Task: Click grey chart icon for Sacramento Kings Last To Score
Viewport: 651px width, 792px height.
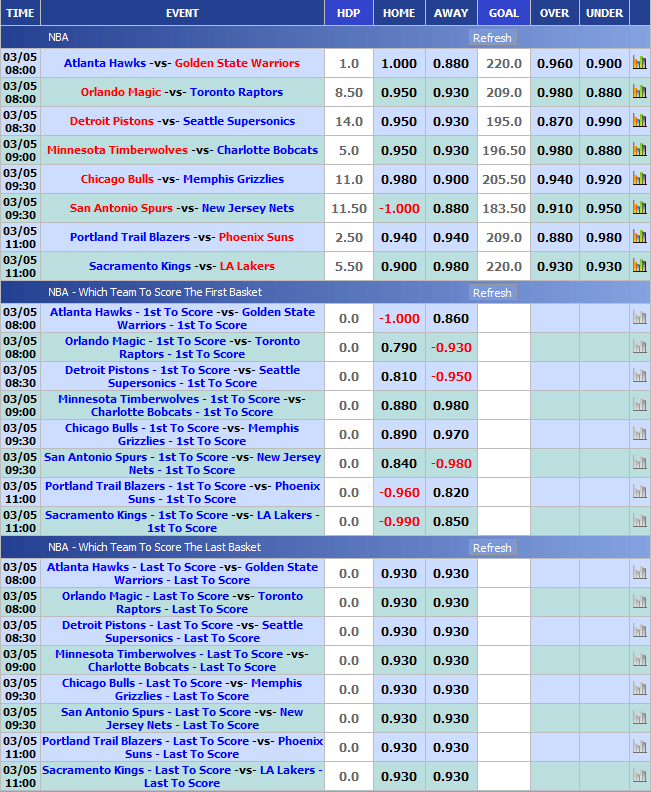Action: tap(639, 776)
